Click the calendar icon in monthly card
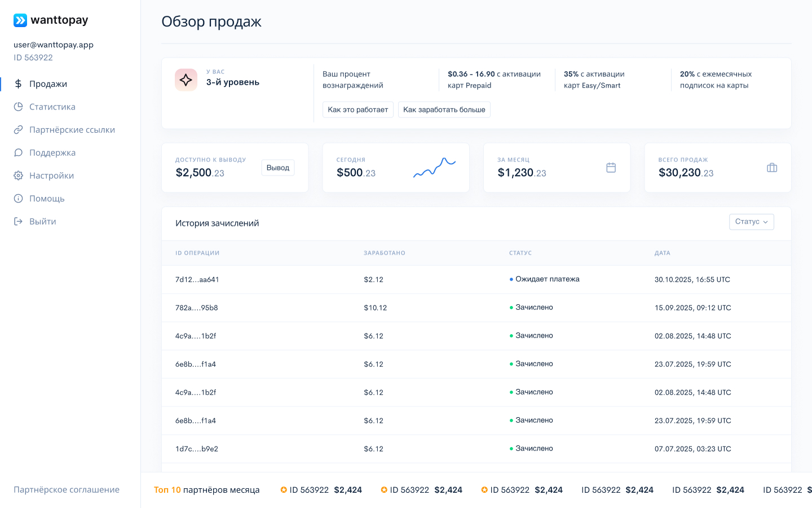This screenshot has height=508, width=812. pos(611,168)
